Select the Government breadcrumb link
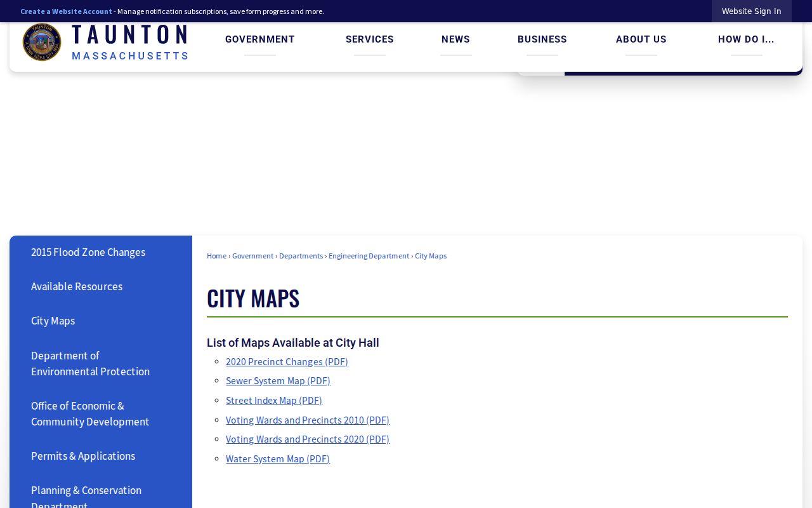The width and height of the screenshot is (812, 508). pos(252,256)
